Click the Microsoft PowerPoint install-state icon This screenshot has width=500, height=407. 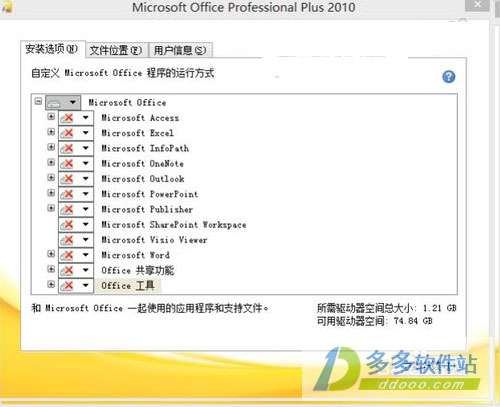[x=67, y=194]
